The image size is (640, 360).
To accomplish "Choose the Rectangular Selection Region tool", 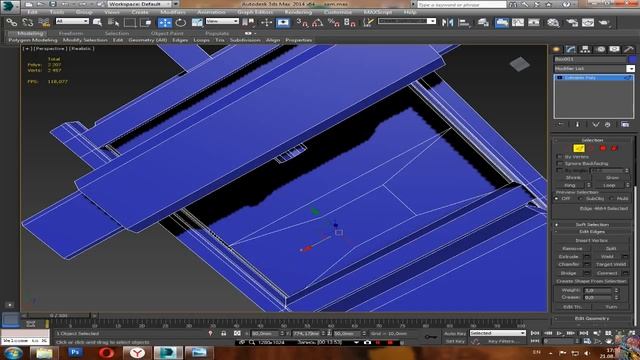I will click(x=130, y=22).
